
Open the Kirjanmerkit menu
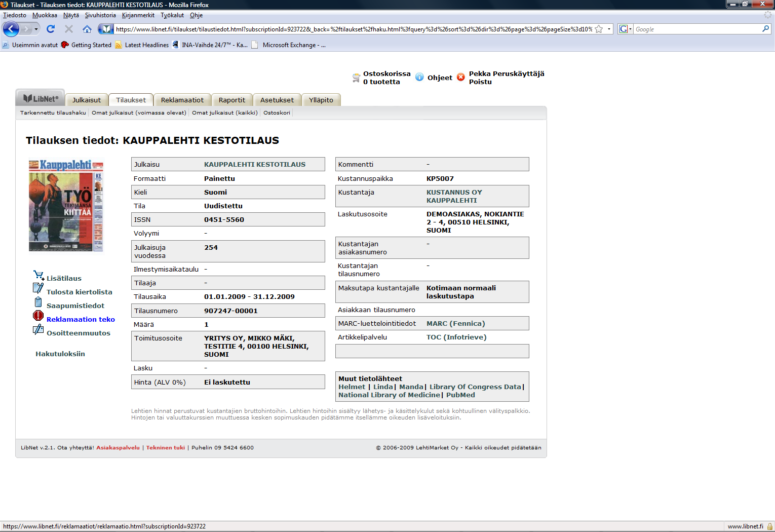pos(138,15)
